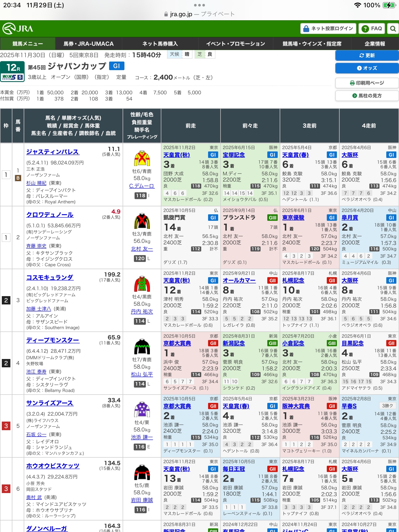Viewport: 399px width, 532px height.
Task: Click コスモキュランダ red-green silks icon
Action: (142, 284)
